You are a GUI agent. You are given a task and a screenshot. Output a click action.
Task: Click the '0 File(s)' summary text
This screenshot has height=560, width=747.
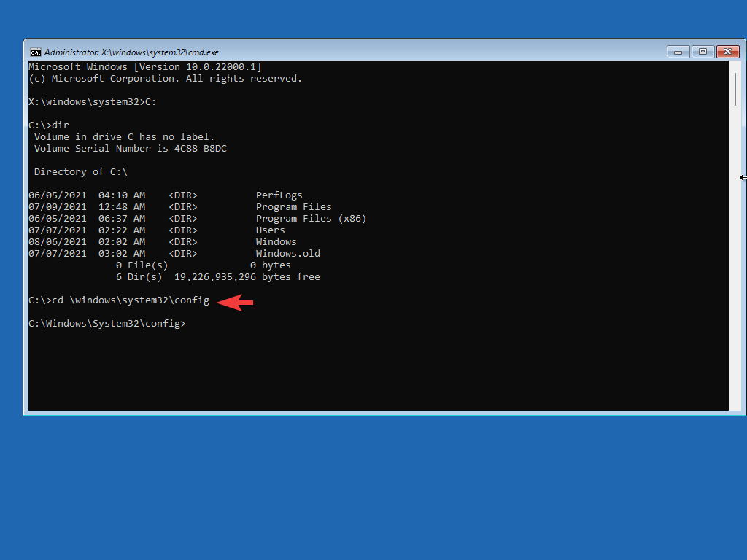tap(142, 265)
